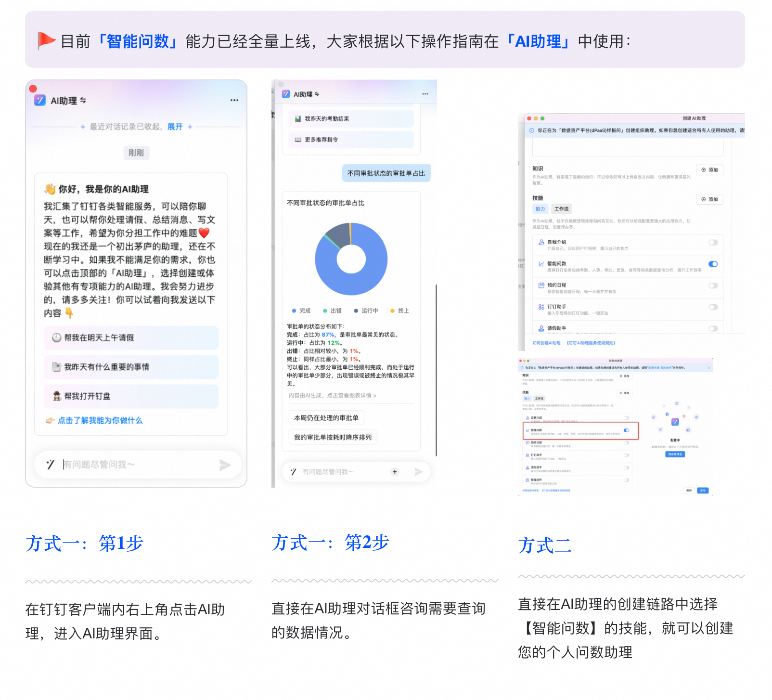Click follow-up 本周仍在处理的审批单
772x700 pixels.
326,417
